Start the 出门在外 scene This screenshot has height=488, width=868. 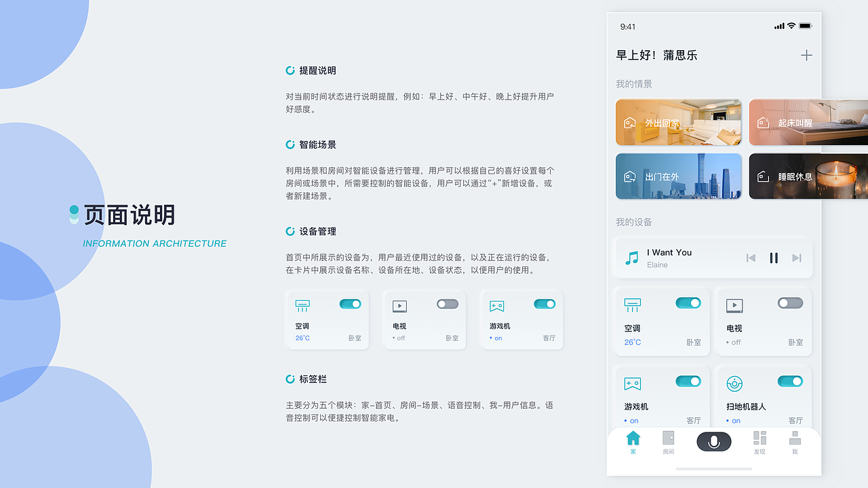678,176
